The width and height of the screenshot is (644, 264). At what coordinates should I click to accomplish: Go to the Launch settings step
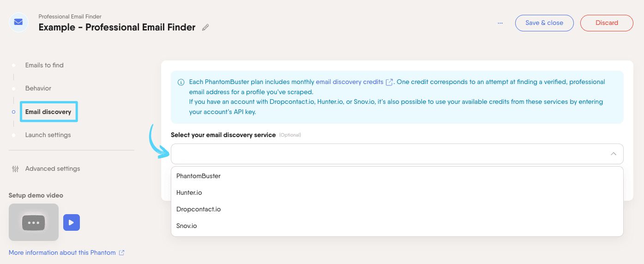[x=48, y=135]
